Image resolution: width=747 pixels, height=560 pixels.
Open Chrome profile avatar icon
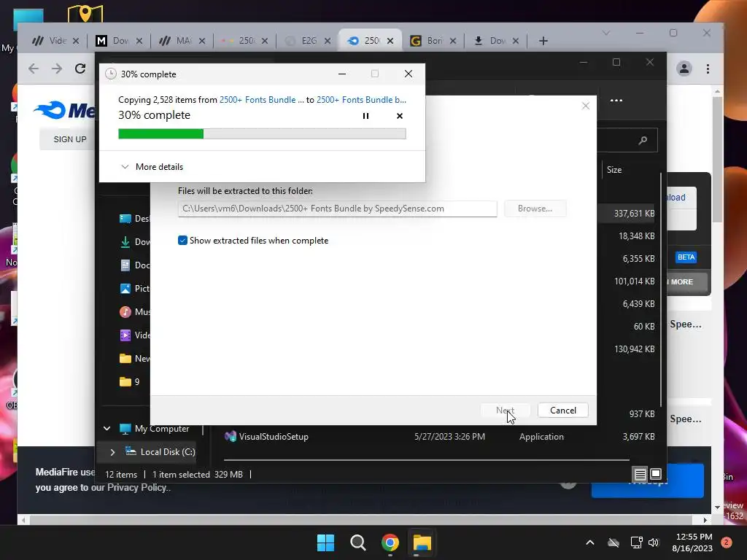pos(684,69)
